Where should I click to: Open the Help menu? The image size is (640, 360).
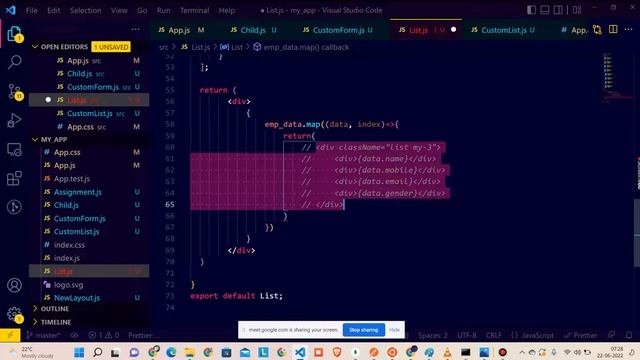pos(227,10)
